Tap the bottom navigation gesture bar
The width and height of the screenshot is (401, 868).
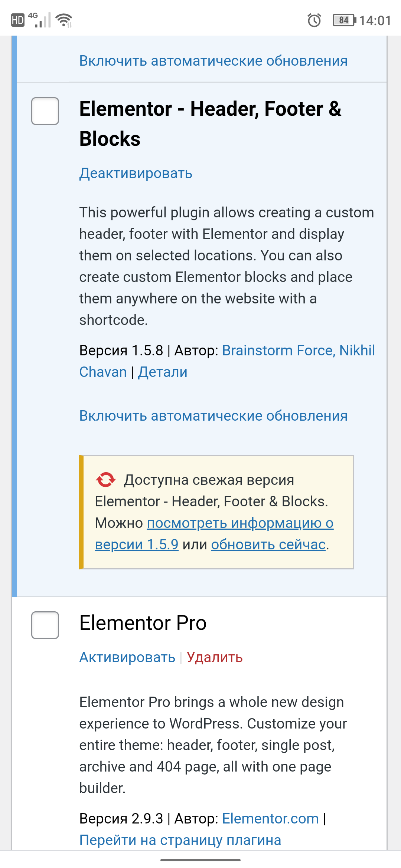click(x=200, y=860)
